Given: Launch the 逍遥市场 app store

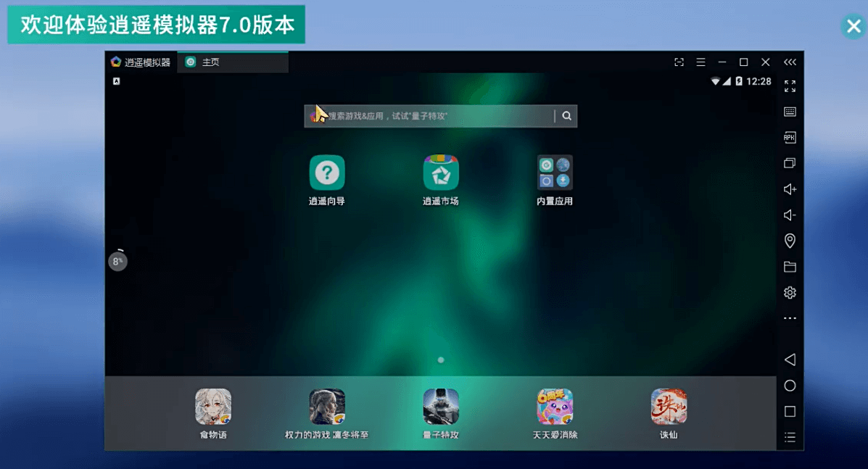Looking at the screenshot, I should click(x=440, y=173).
